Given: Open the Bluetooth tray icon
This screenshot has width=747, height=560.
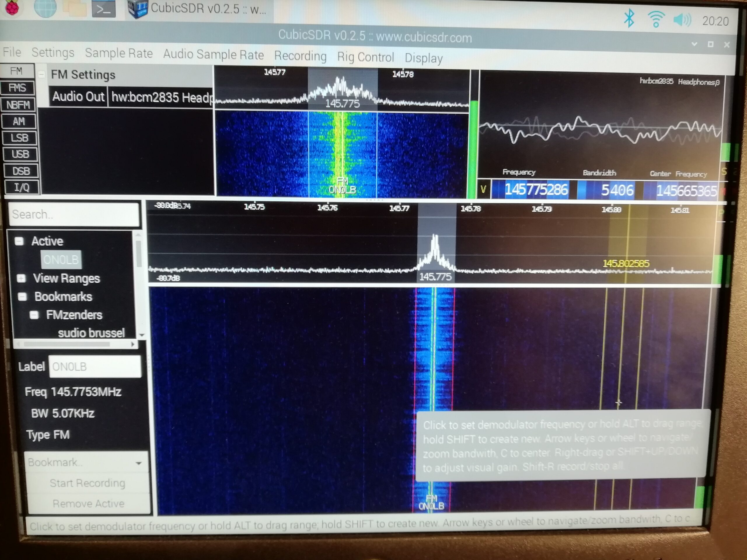Looking at the screenshot, I should (629, 19).
